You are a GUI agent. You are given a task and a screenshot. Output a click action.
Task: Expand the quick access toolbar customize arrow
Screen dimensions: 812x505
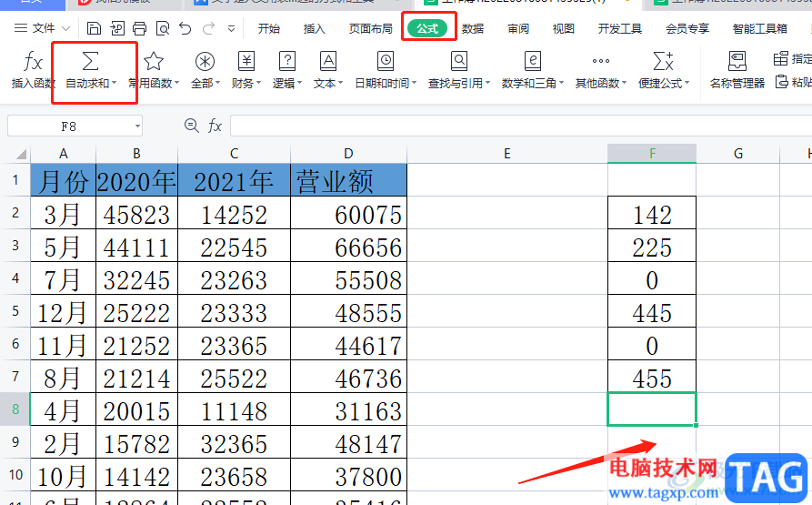tap(232, 28)
